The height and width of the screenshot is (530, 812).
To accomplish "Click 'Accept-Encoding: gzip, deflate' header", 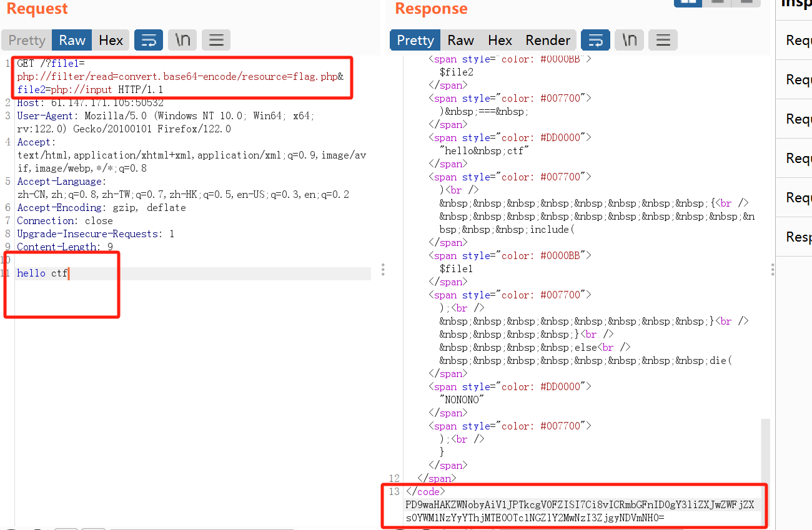I will 101,207.
